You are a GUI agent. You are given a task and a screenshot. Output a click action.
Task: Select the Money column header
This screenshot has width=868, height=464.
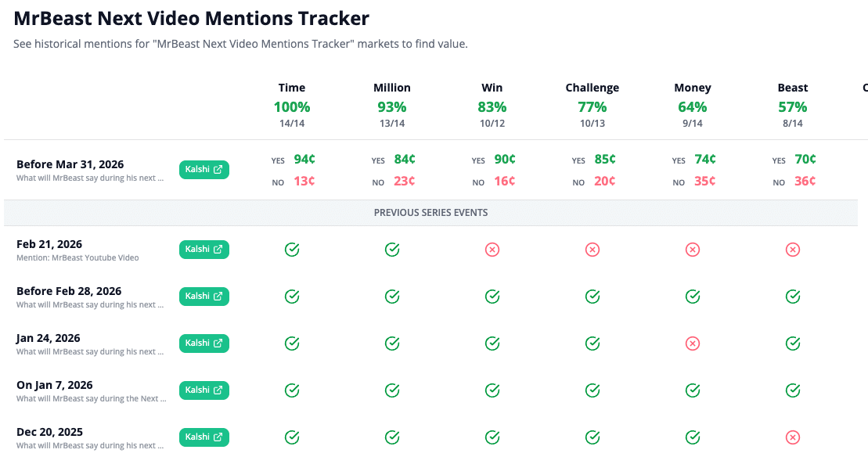692,88
